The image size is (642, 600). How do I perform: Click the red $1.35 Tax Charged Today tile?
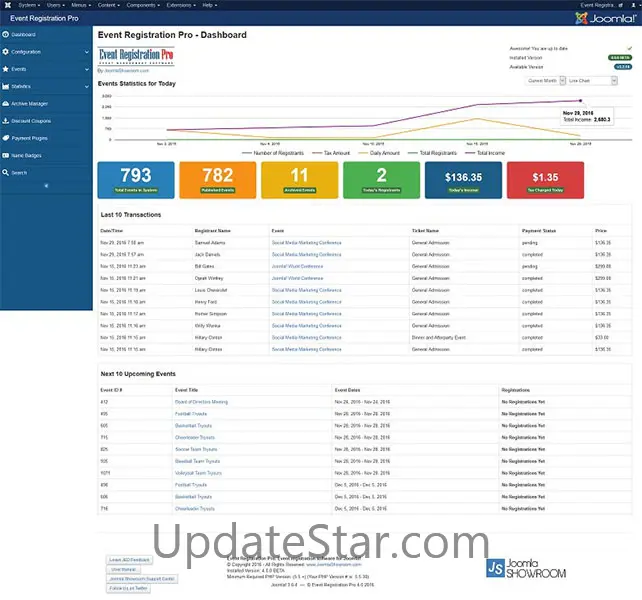point(545,180)
